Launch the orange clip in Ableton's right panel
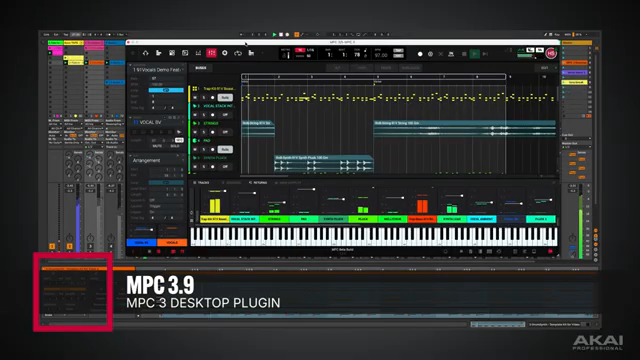 tap(576, 63)
